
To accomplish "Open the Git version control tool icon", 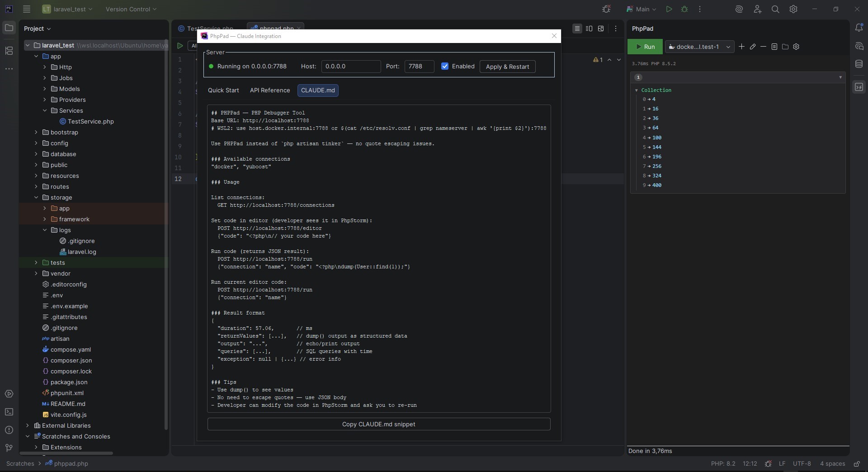I will (9, 448).
